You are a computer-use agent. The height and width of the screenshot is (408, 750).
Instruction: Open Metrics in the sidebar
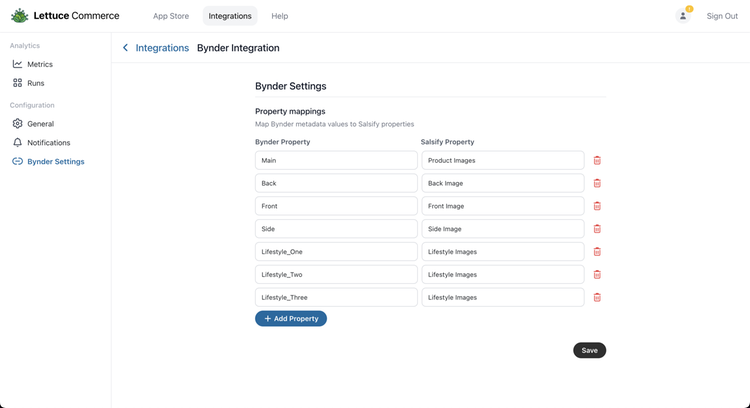(x=40, y=64)
